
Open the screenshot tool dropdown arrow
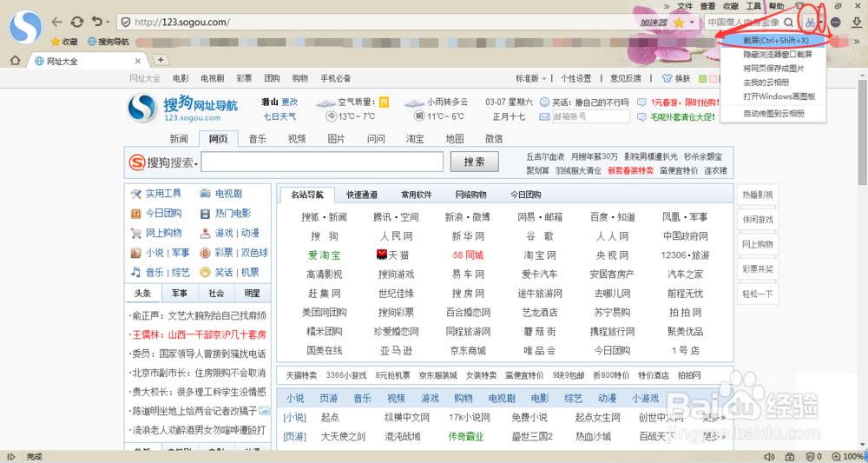(x=822, y=23)
